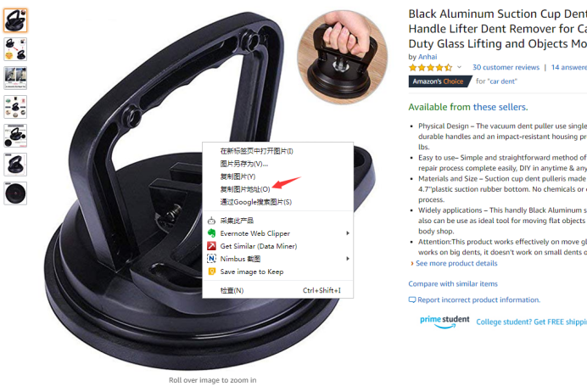Expand the Nimbus 截图 submenu arrow

pos(348,259)
